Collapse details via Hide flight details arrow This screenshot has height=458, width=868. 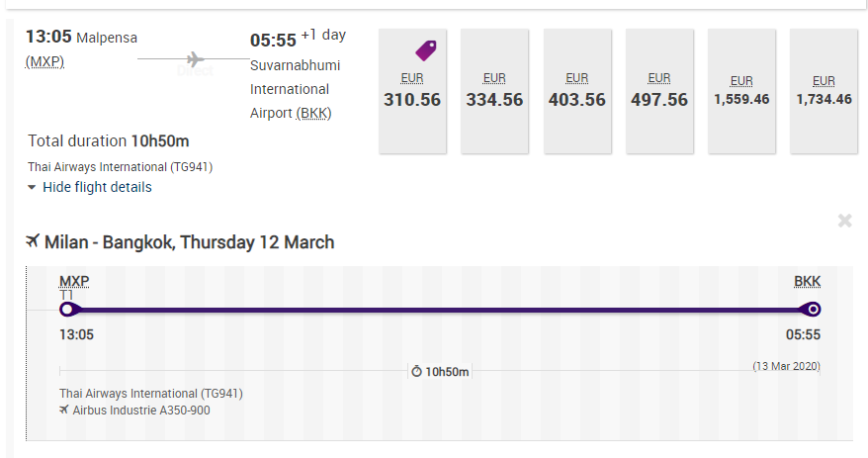coord(32,188)
